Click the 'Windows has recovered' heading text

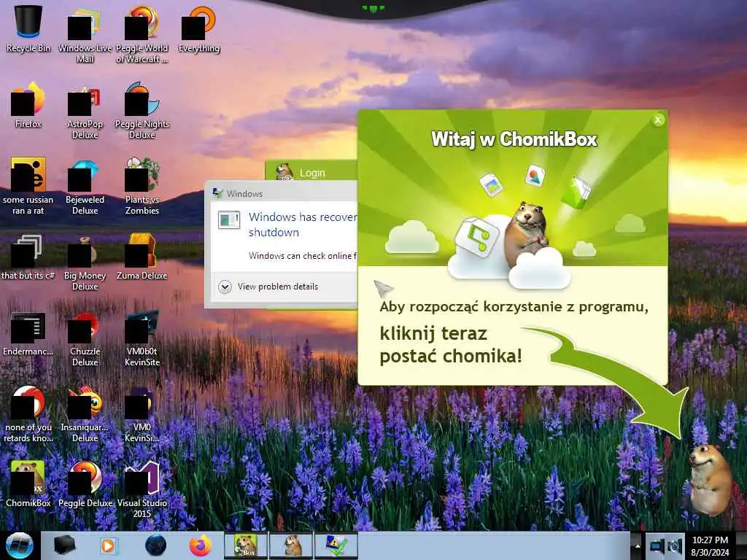click(303, 225)
